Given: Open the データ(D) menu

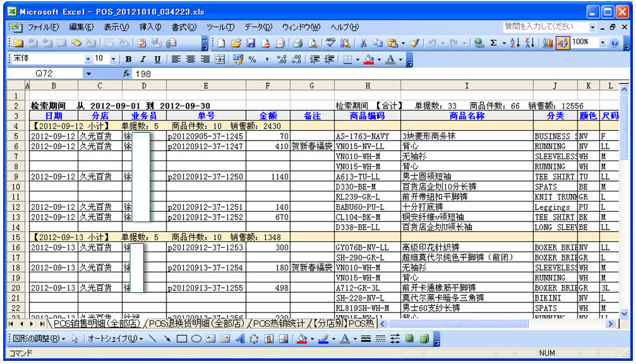Looking at the screenshot, I should tap(258, 27).
